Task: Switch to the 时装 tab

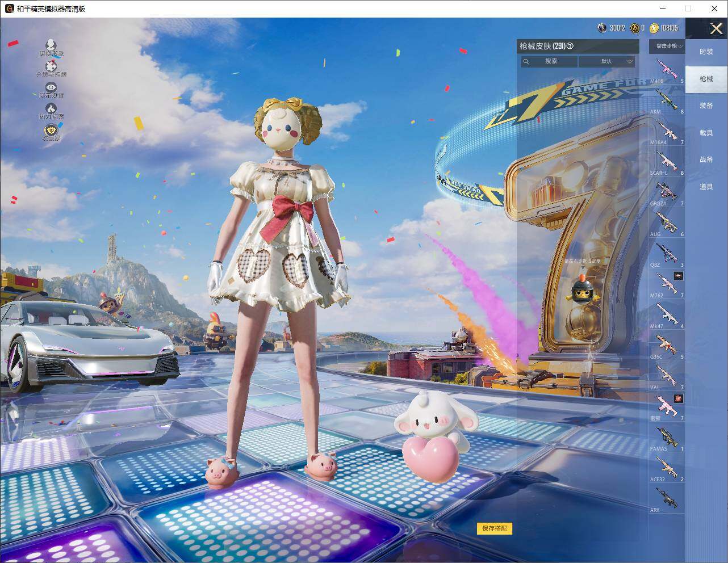Action: point(706,52)
